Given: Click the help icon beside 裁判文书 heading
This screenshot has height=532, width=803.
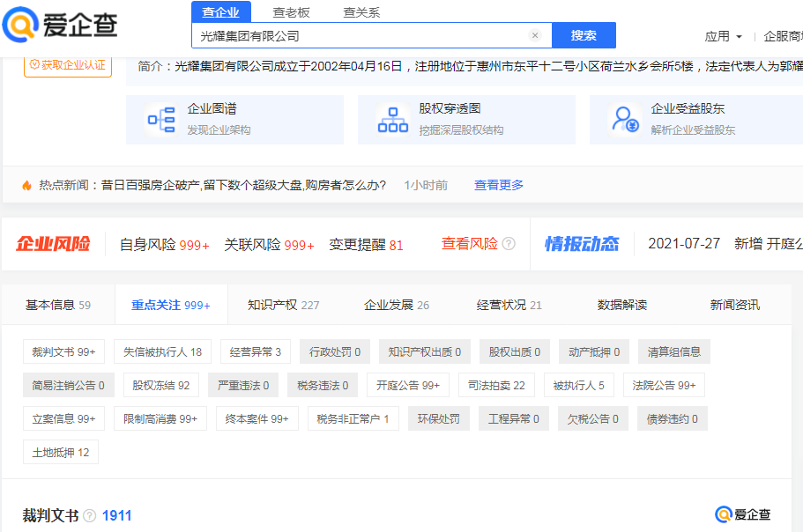Looking at the screenshot, I should [89, 516].
